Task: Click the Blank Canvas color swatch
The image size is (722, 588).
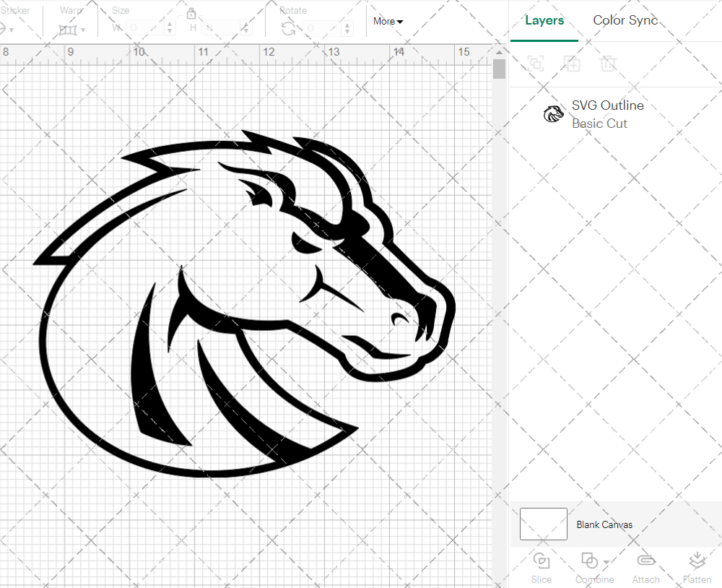Action: [x=542, y=524]
